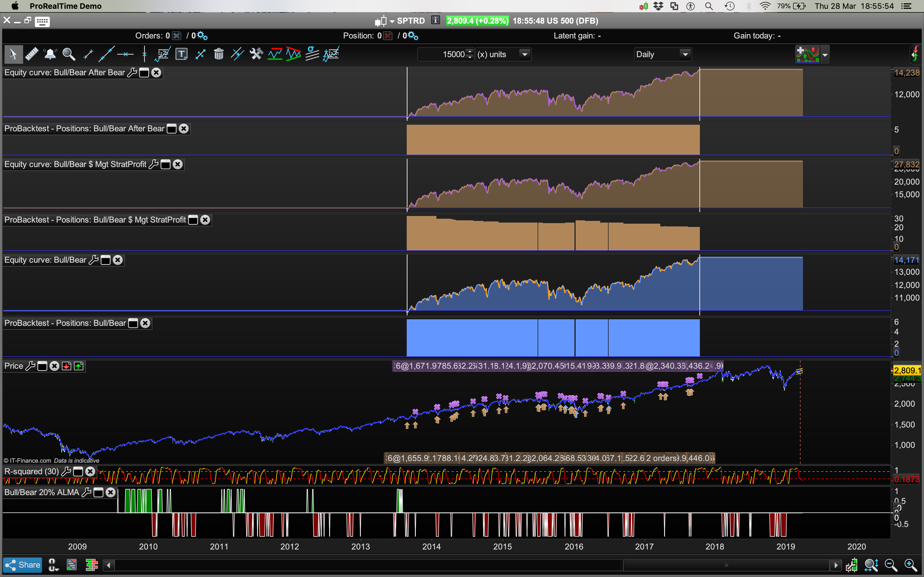Click the horizontal chart scrollbar thumb
Viewport: 924px width, 577px height.
click(726, 565)
